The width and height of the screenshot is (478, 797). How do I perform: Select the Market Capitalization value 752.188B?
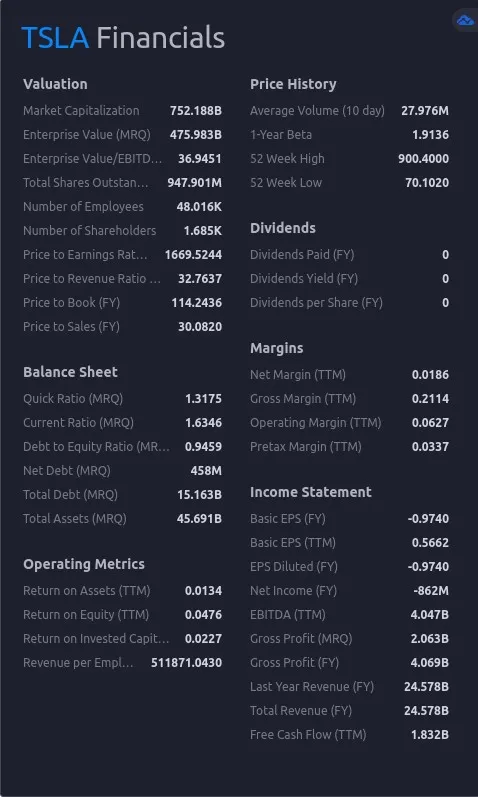[196, 110]
